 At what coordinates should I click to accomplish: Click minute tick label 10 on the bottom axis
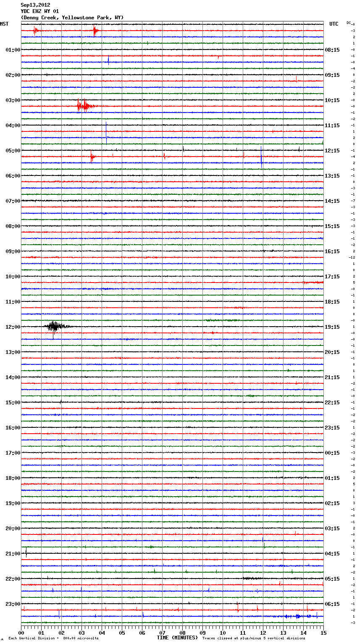click(x=223, y=633)
